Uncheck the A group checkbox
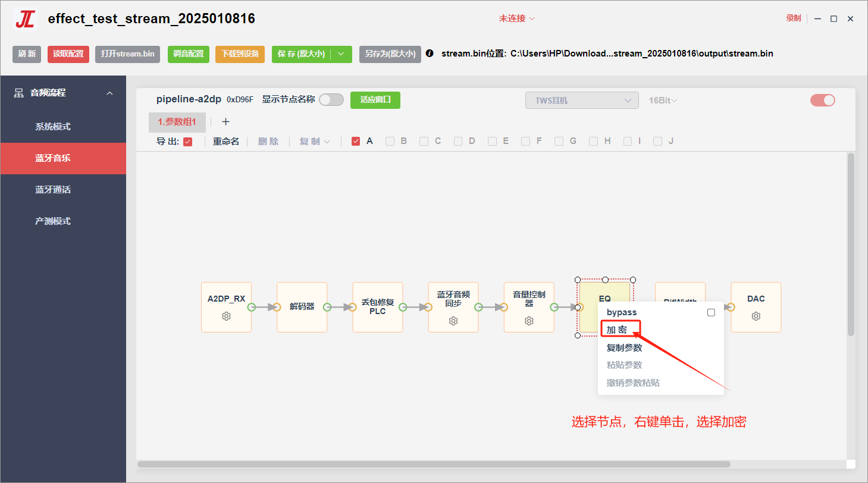The height and width of the screenshot is (483, 868). point(356,142)
